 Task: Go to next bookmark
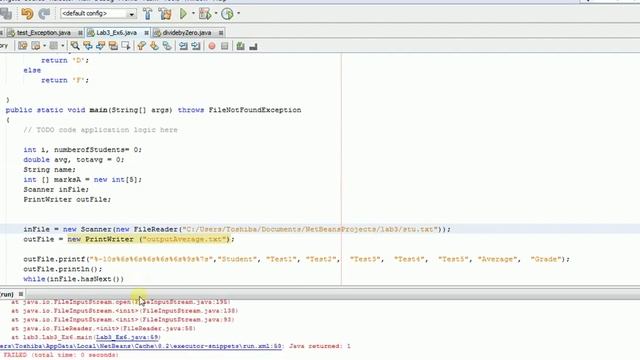coord(154,46)
